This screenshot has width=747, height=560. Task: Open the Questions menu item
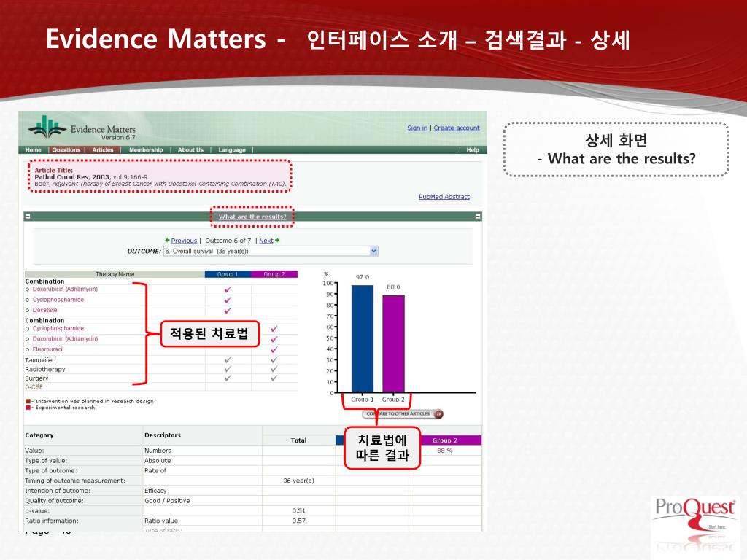point(66,150)
